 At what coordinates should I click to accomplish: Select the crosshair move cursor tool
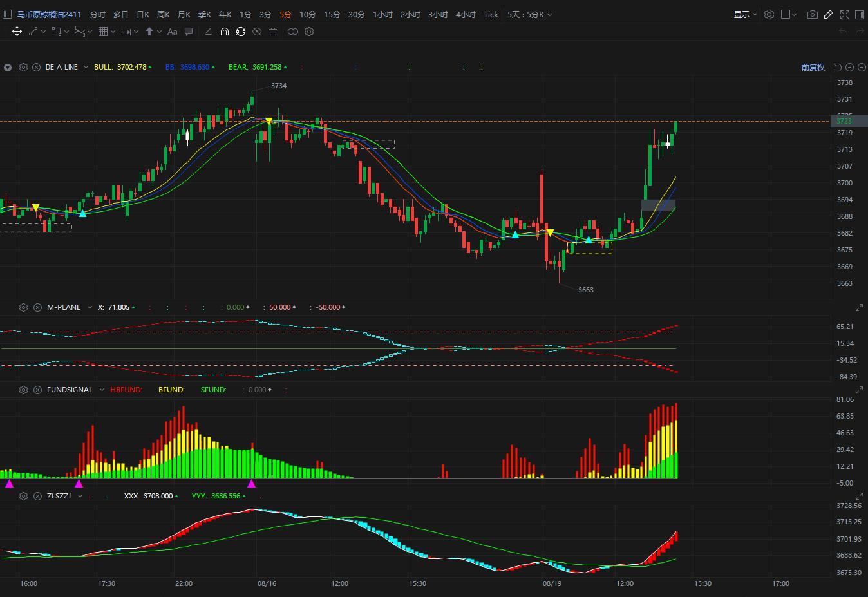pos(17,31)
